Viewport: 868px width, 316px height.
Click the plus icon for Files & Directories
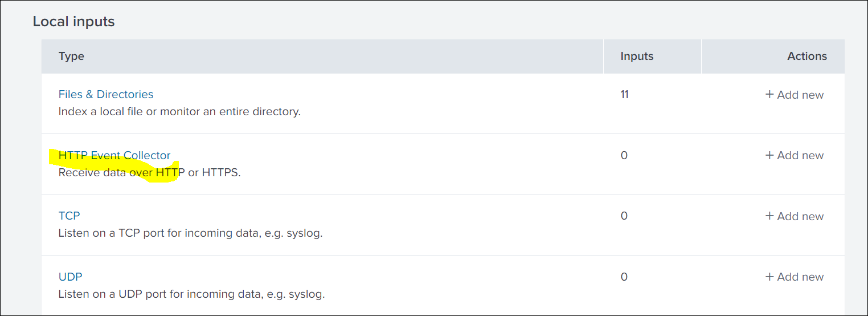click(x=769, y=95)
